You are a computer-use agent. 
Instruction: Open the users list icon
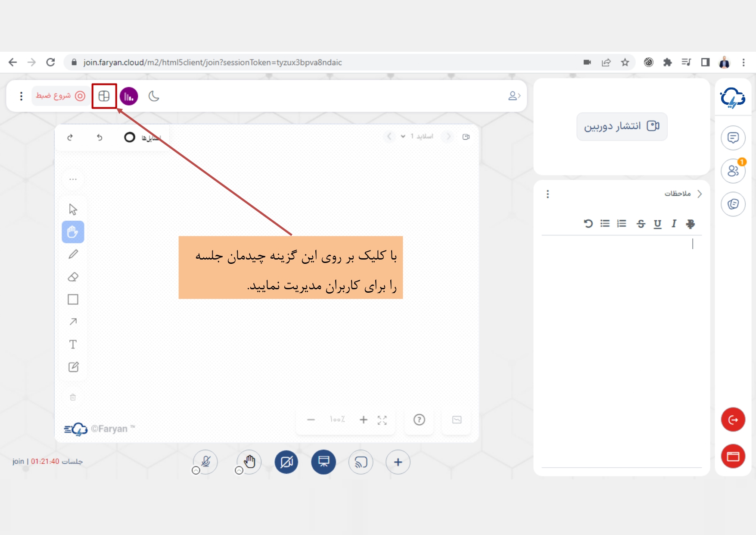(733, 171)
